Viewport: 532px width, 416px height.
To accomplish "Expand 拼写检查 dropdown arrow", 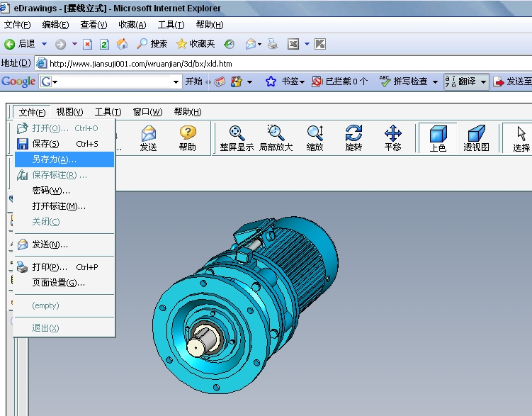I will coord(435,81).
